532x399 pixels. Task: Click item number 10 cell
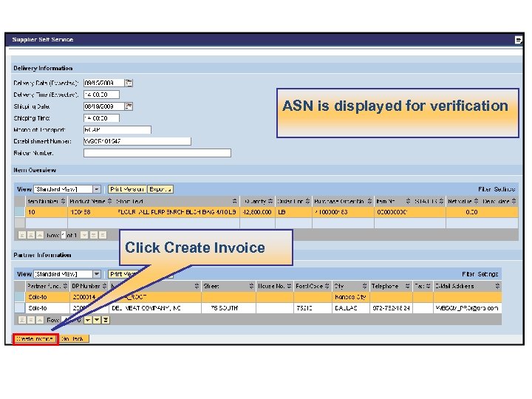pyautogui.click(x=47, y=212)
